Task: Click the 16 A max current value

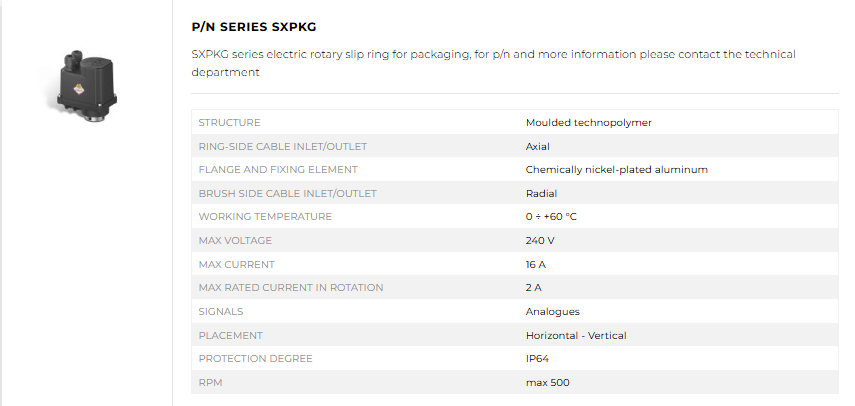Action: [535, 264]
